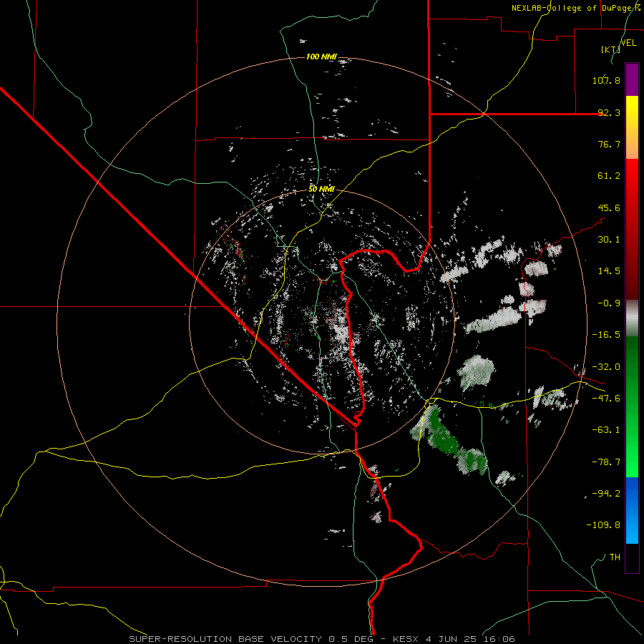Select the 45.6 legend value
The height and width of the screenshot is (644, 644).
tap(609, 208)
